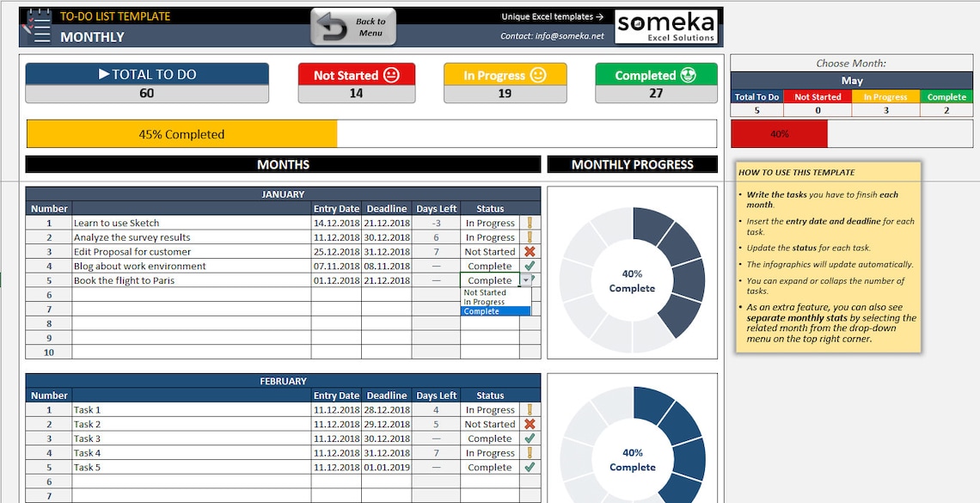Click green checkmark beside Task 5 in February
Image resolution: width=980 pixels, height=503 pixels.
coord(530,467)
